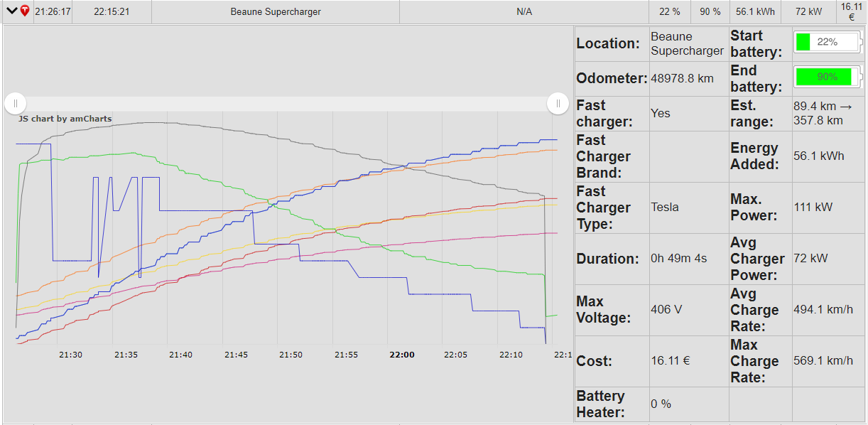Grab the left chart zoom handle
The width and height of the screenshot is (868, 425).
16,104
